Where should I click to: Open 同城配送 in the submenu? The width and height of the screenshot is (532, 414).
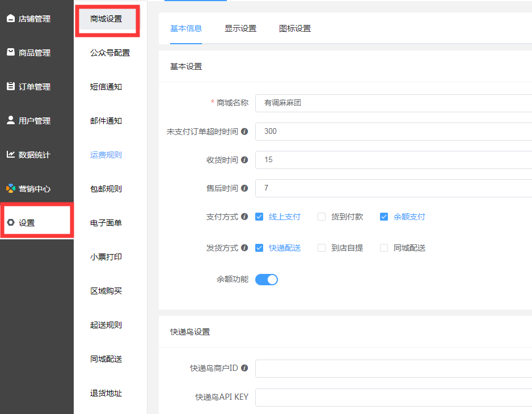106,359
